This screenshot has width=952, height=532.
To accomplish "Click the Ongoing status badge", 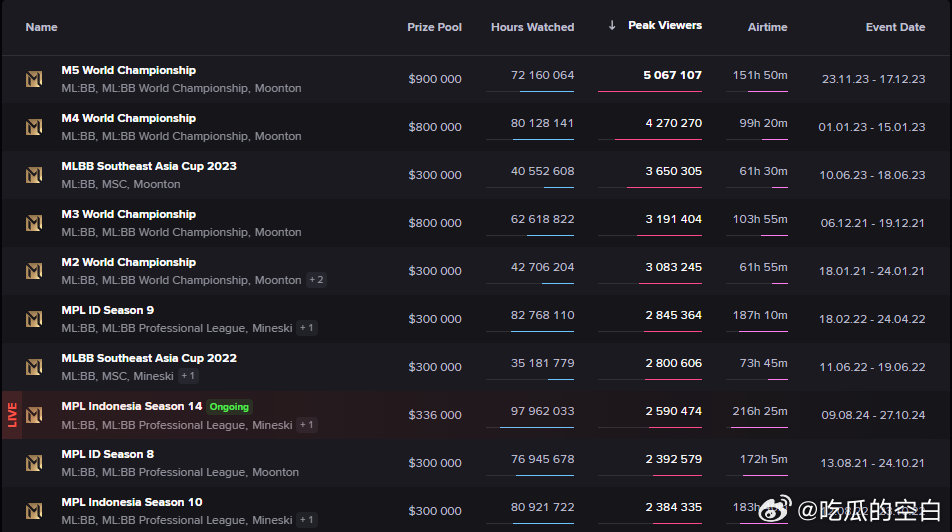I will click(x=230, y=407).
